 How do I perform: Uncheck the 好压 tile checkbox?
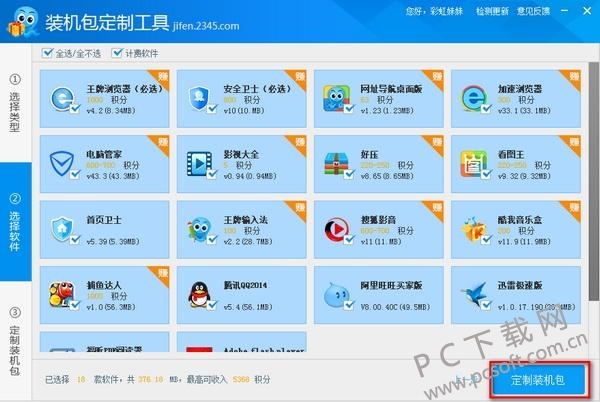click(350, 175)
